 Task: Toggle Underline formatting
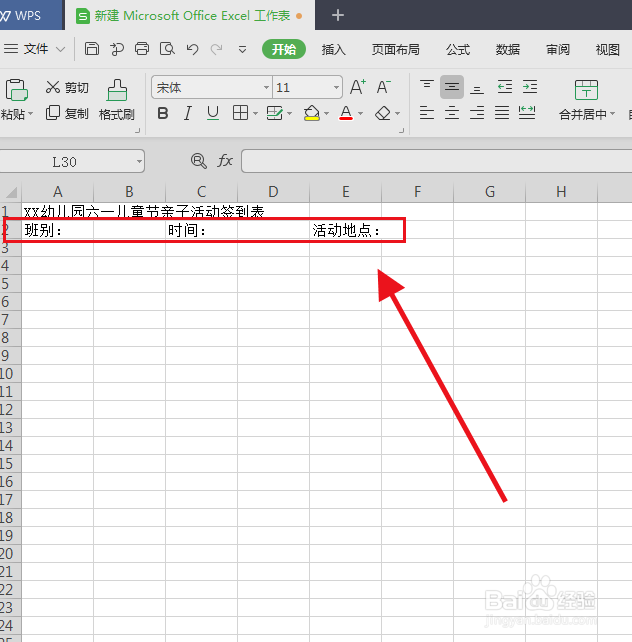tap(213, 113)
